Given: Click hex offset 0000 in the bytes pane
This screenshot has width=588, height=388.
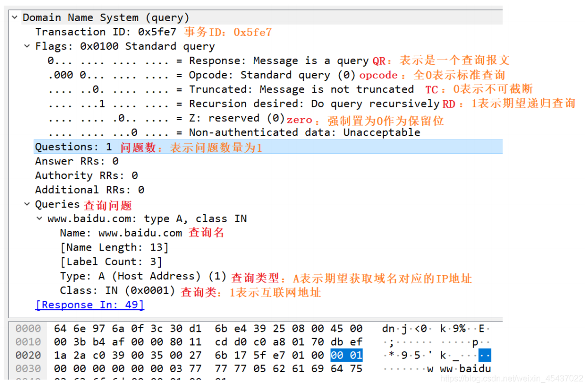Looking at the screenshot, I should (28, 329).
